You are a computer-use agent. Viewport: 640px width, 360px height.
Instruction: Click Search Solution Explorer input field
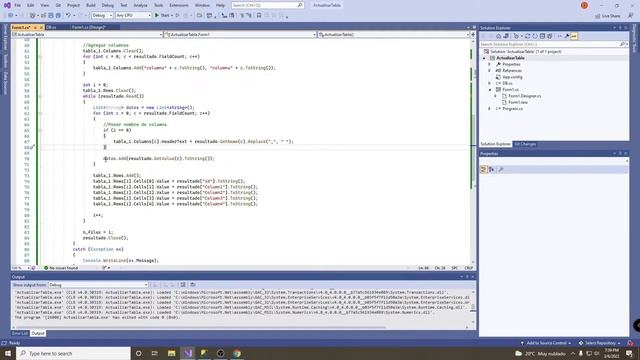click(549, 44)
